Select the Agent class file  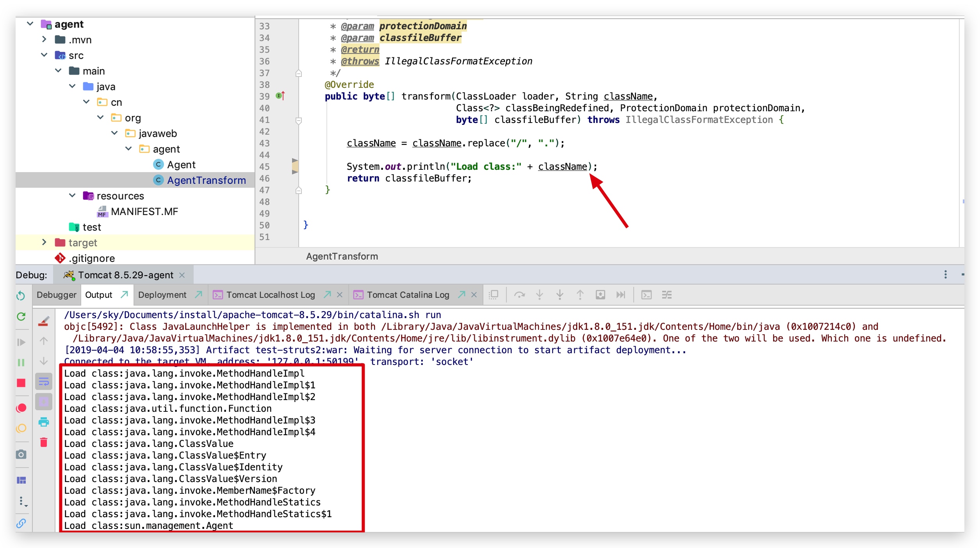(181, 165)
